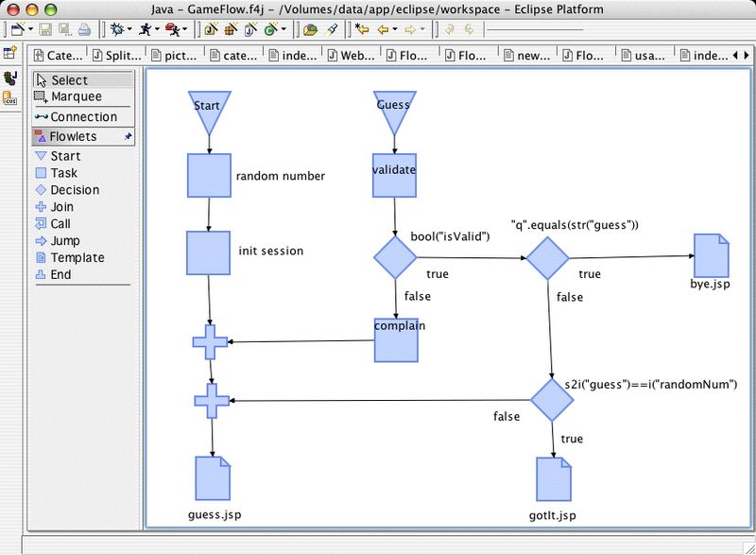The width and height of the screenshot is (756, 555).
Task: Click the Print icon in toolbar
Action: click(85, 30)
